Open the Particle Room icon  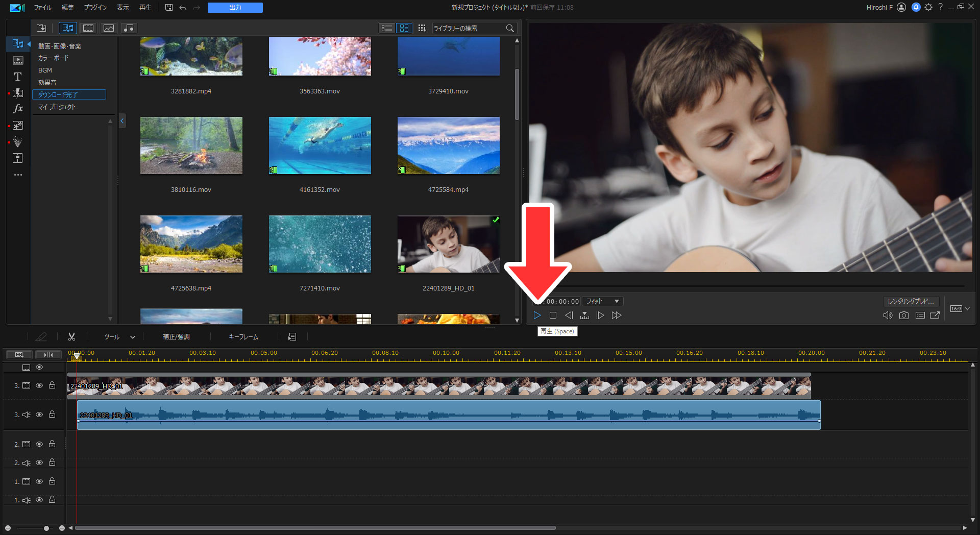click(18, 141)
